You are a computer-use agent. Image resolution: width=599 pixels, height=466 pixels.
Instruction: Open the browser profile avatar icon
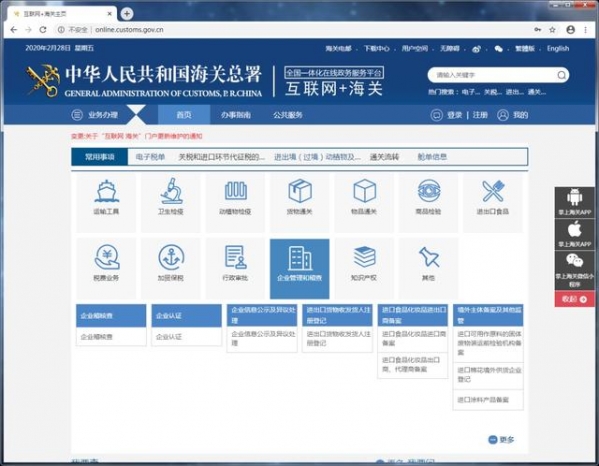tap(570, 30)
